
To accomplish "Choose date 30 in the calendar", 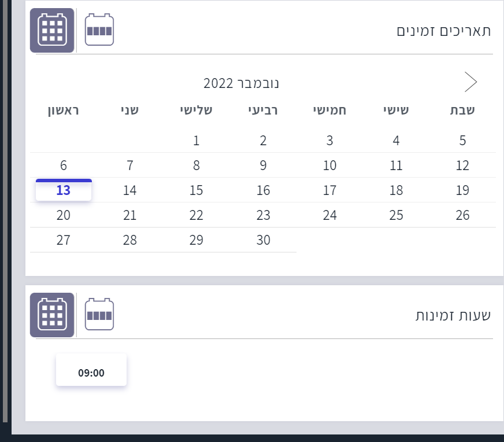I will [x=263, y=240].
